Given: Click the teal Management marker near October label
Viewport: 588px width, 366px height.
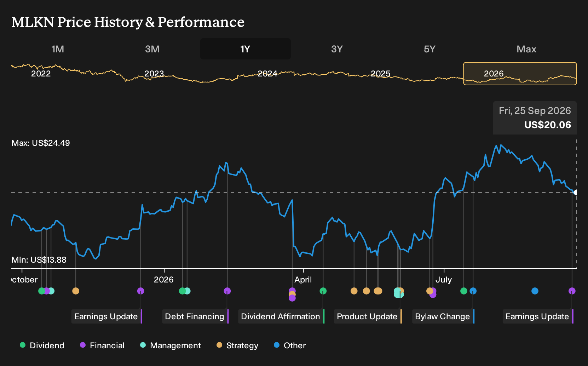Looking at the screenshot, I should (51, 291).
